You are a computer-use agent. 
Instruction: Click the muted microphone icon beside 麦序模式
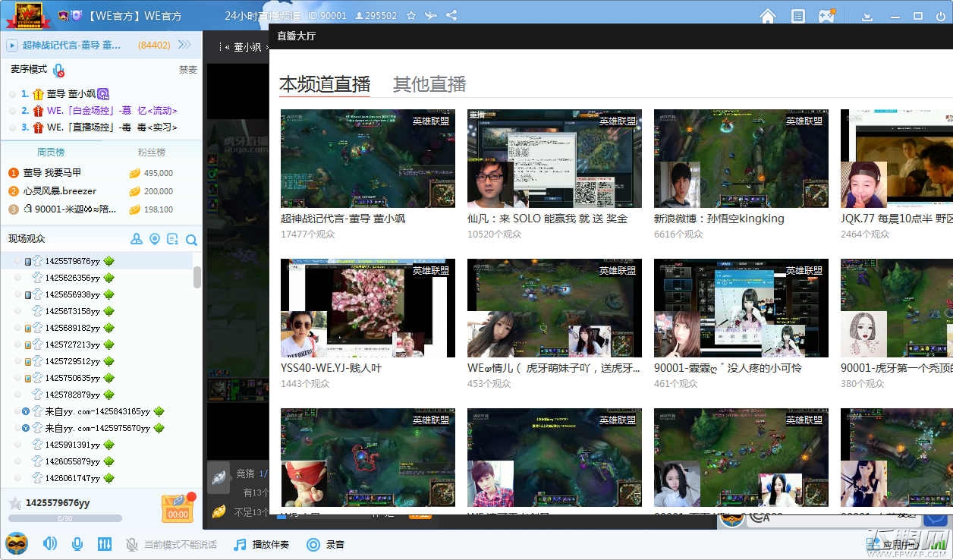[x=58, y=70]
